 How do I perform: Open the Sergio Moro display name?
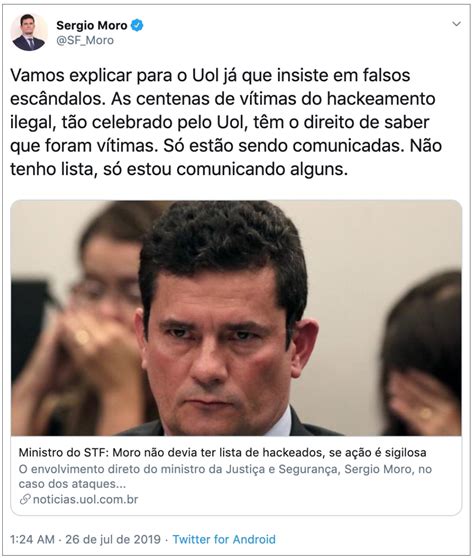(91, 25)
